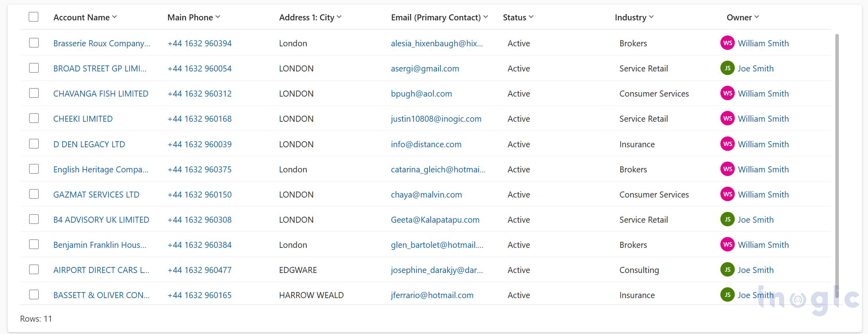Click Joe Smith avatar for BROAD STREET GP
Viewport: 868px width, 334px height.
[727, 68]
